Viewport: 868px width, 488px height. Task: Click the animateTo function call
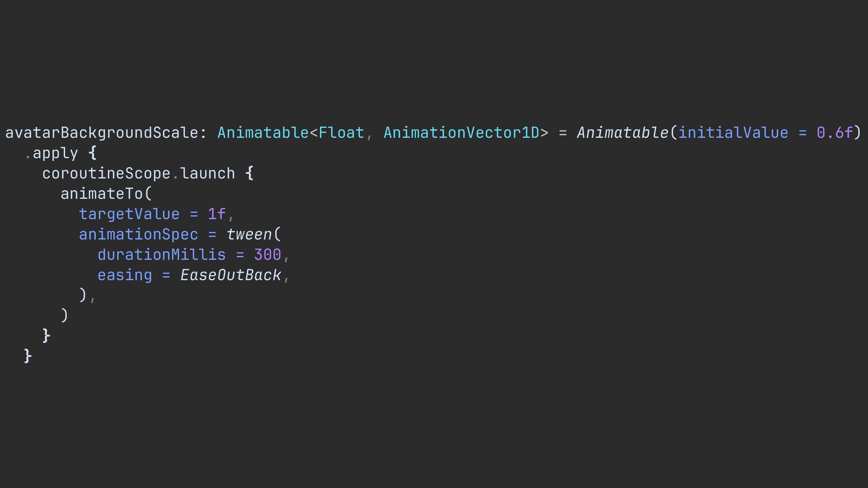tap(102, 194)
